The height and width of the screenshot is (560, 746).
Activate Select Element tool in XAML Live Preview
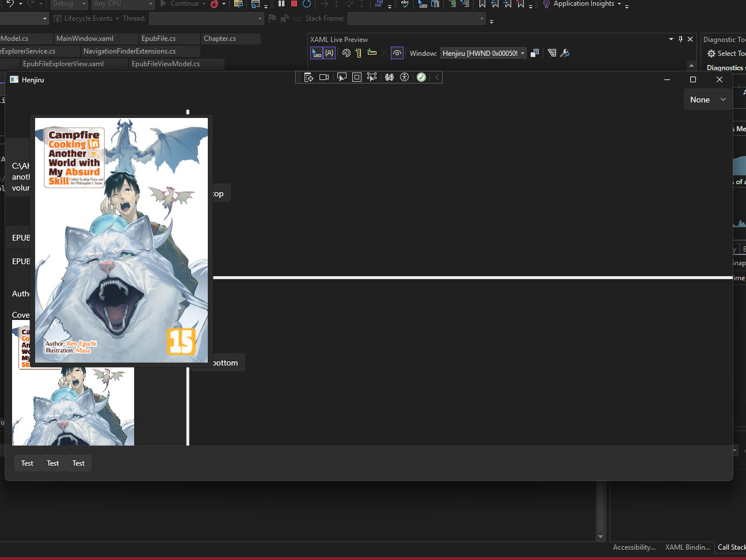coord(317,53)
